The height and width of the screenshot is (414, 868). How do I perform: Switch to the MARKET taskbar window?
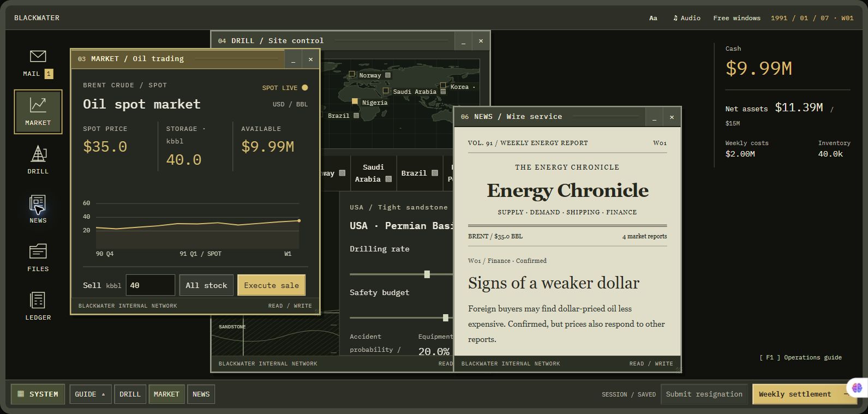(166, 394)
